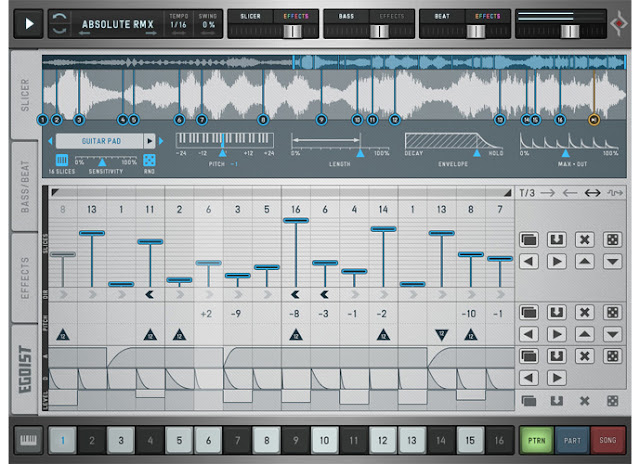Click the RND dice icon under Guitar Pad

coord(149,160)
